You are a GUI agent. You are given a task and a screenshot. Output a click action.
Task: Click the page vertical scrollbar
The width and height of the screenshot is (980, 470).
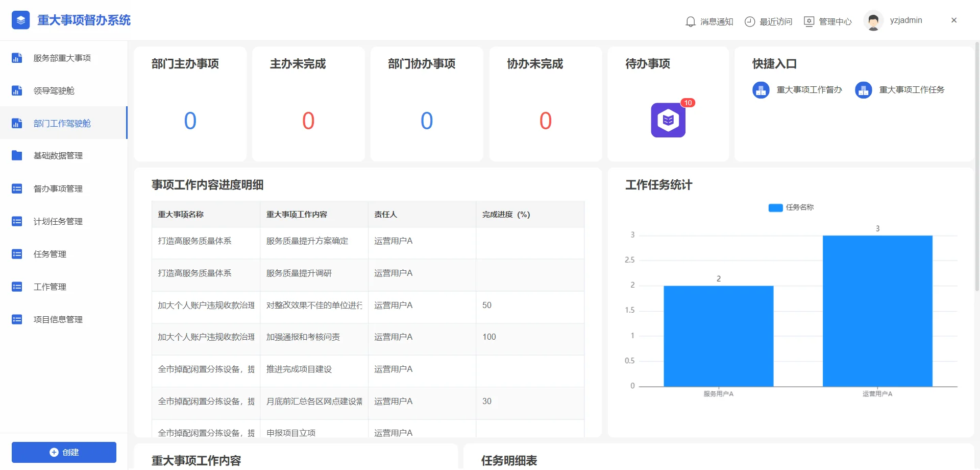[977, 166]
